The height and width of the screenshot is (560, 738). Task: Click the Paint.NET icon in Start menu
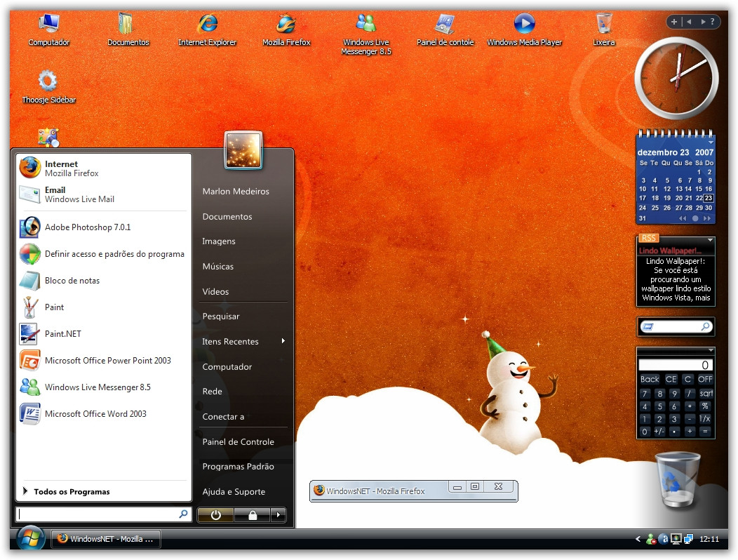pos(30,334)
